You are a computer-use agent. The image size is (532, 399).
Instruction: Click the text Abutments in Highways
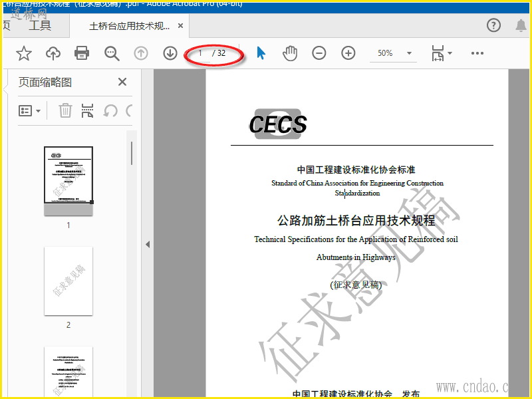[x=356, y=257]
